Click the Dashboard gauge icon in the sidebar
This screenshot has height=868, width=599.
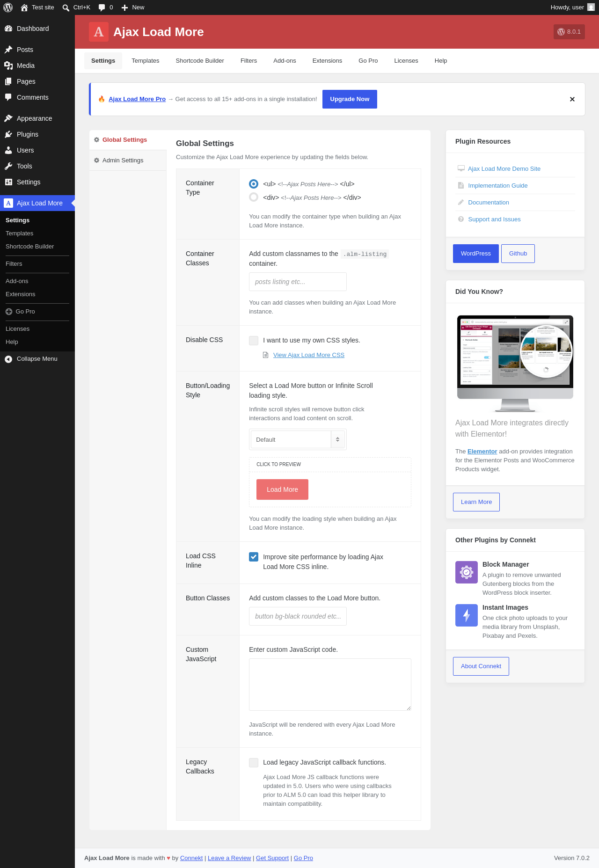click(8, 29)
